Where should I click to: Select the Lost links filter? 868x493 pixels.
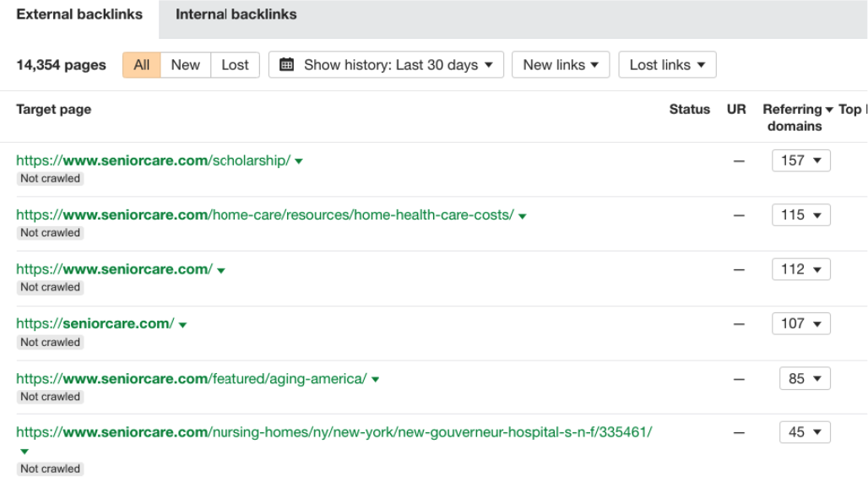pos(235,64)
